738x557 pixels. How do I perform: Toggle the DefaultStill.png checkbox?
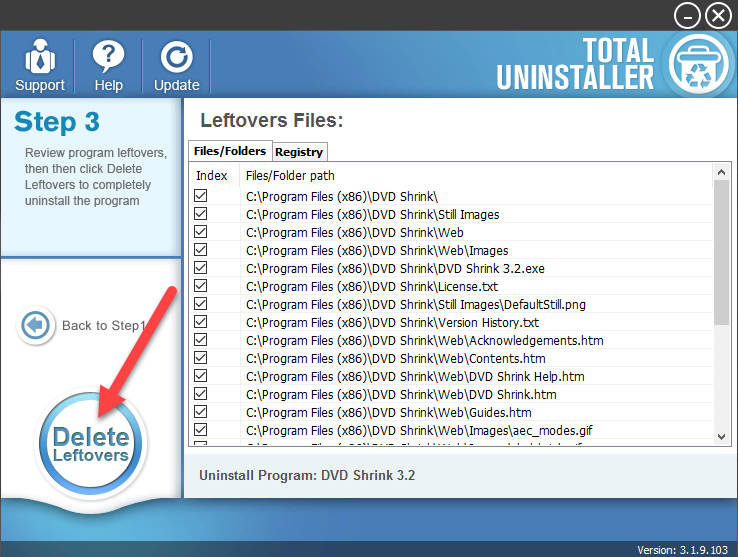pyautogui.click(x=201, y=304)
